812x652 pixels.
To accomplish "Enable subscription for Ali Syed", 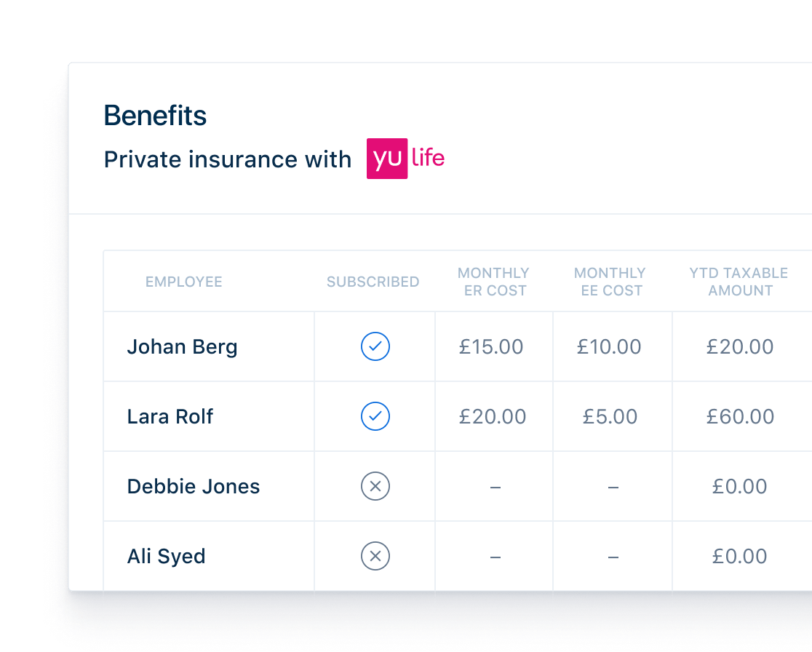I will coord(375,556).
